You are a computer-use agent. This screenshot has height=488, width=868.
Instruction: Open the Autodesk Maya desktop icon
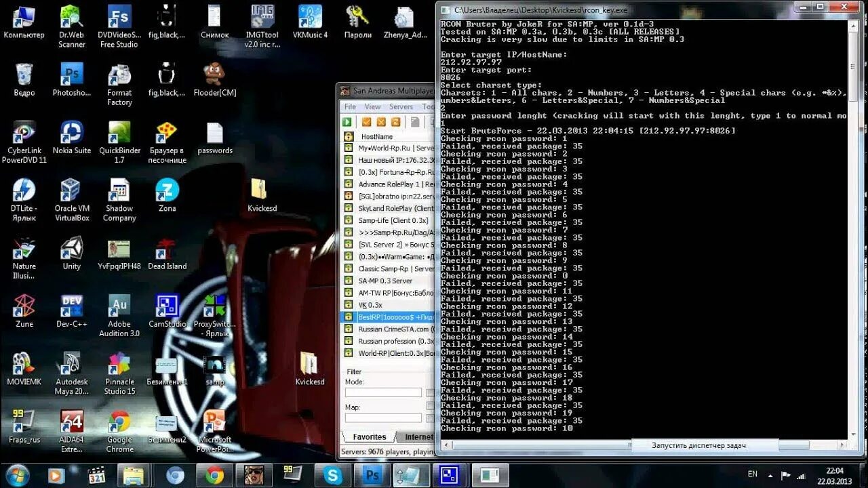[x=71, y=373]
